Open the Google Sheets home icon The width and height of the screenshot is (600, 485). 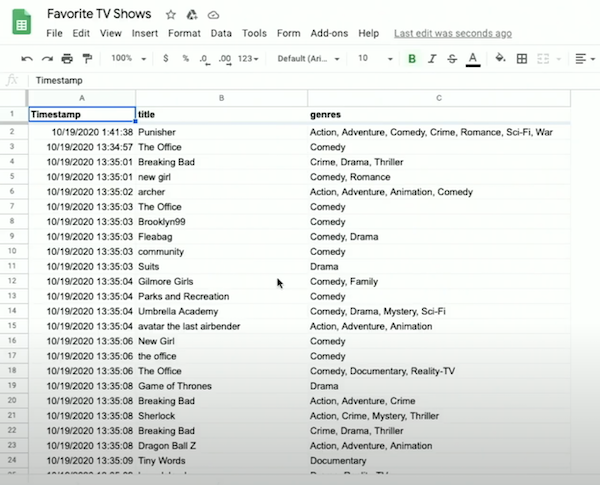pos(21,22)
